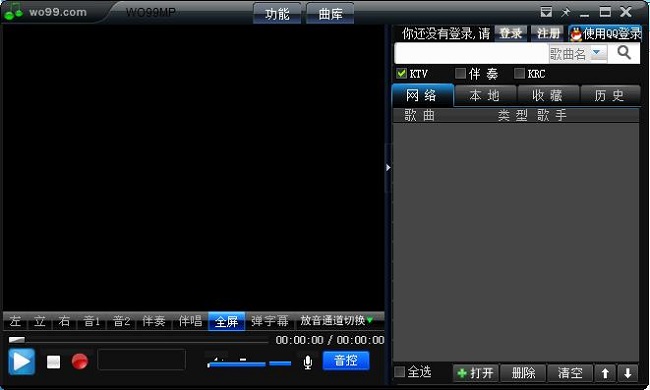650x390 pixels.
Task: Expand the 放音通道切换 dropdown
Action: coord(337,320)
